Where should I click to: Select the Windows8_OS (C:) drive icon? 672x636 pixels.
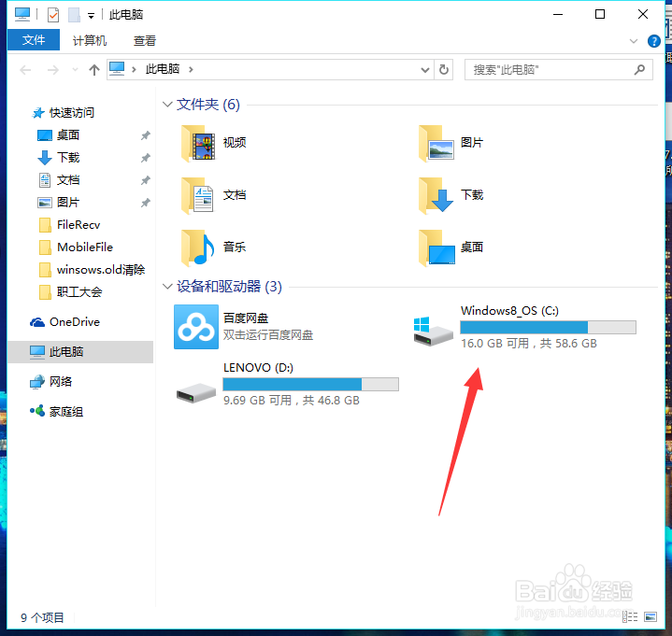click(433, 331)
